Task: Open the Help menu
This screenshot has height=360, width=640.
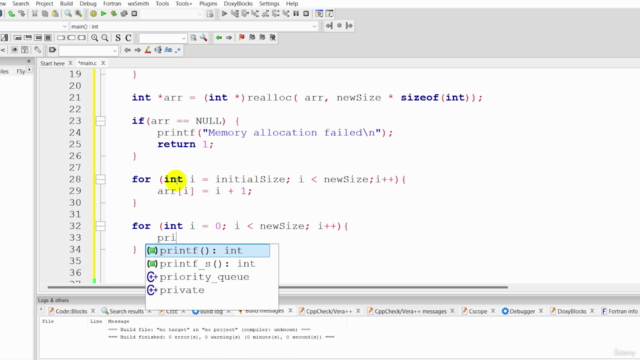Action: pos(292,4)
